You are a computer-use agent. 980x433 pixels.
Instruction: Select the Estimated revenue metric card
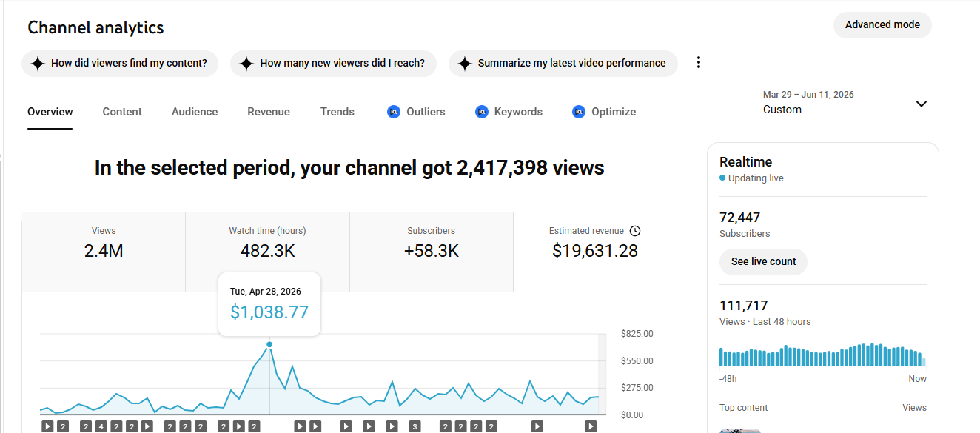[594, 252]
